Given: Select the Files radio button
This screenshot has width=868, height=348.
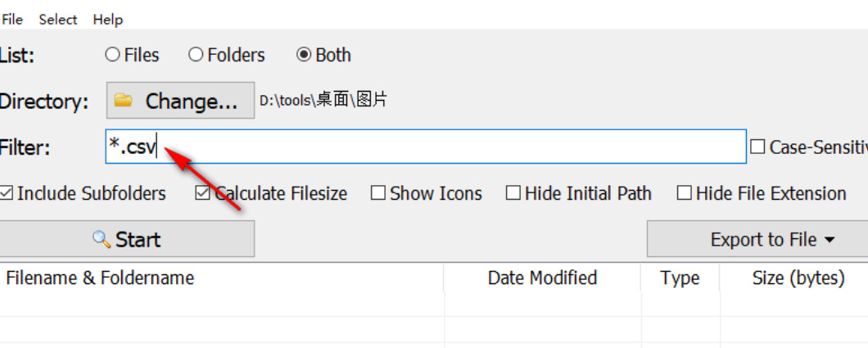Looking at the screenshot, I should point(113,55).
